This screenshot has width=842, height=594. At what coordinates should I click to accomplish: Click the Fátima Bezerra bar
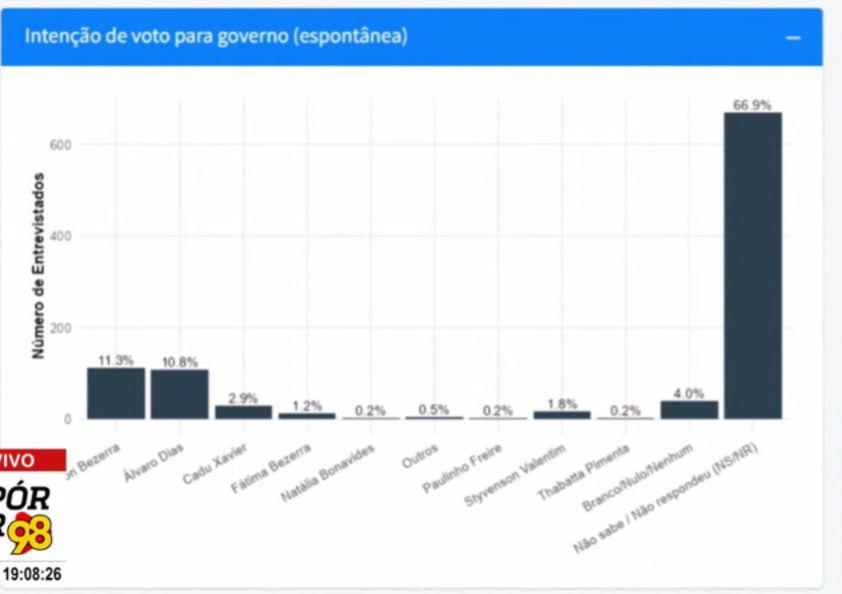pos(307,415)
